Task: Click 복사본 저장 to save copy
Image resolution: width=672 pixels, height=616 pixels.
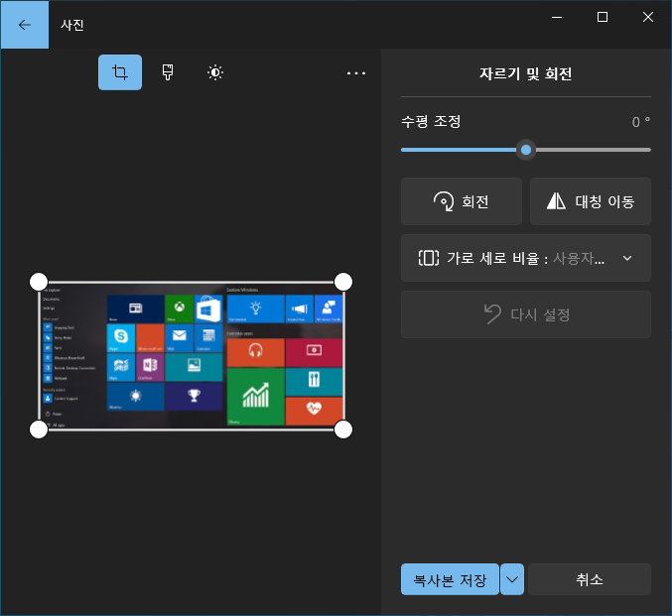Action: (x=450, y=579)
